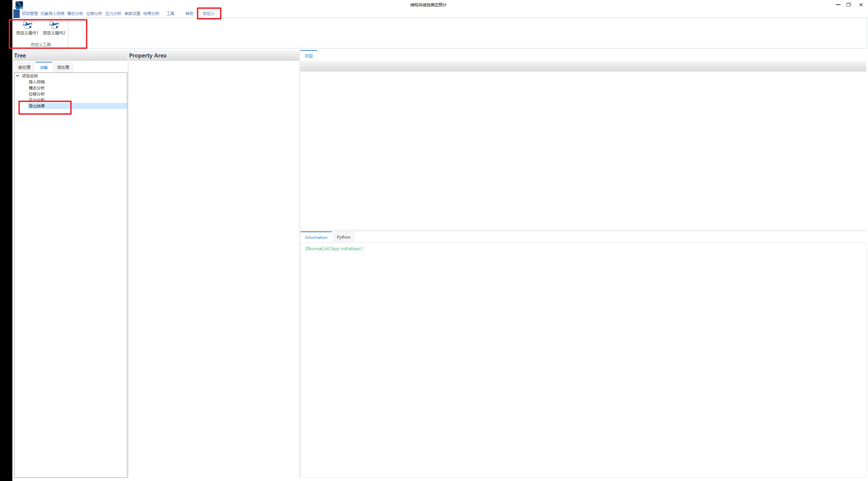Open the 工具 ribbon tab
This screenshot has width=868, height=481.
point(170,13)
